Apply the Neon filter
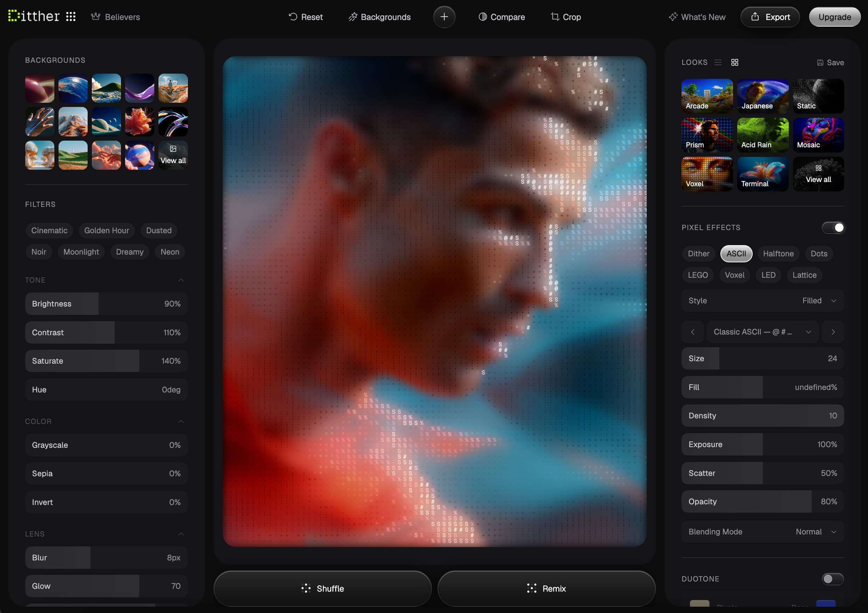868x613 pixels. [170, 252]
